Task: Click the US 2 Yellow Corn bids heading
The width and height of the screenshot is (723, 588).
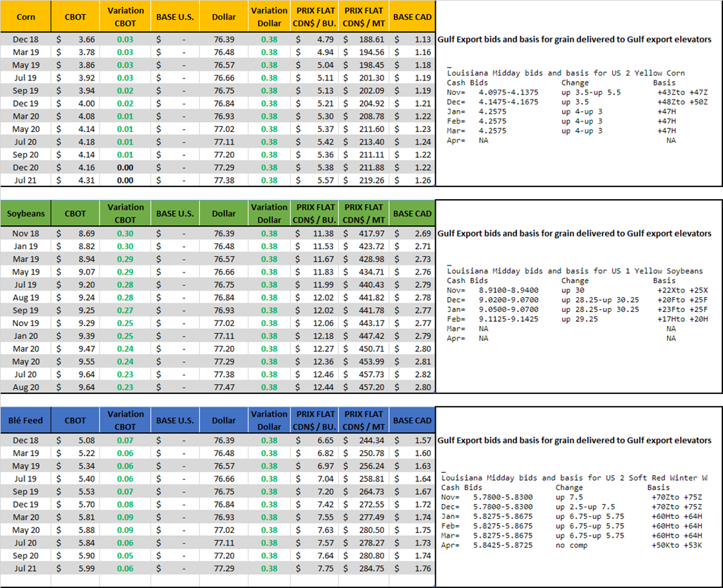Action: click(x=566, y=73)
